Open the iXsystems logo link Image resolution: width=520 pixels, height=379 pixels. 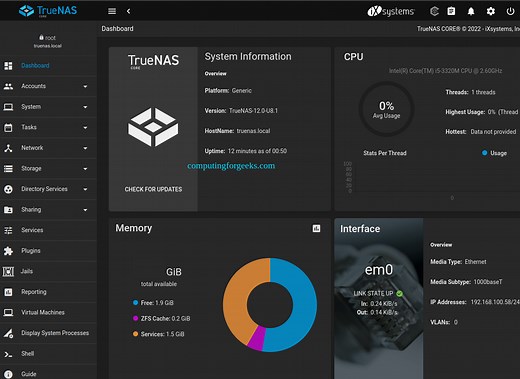[391, 11]
